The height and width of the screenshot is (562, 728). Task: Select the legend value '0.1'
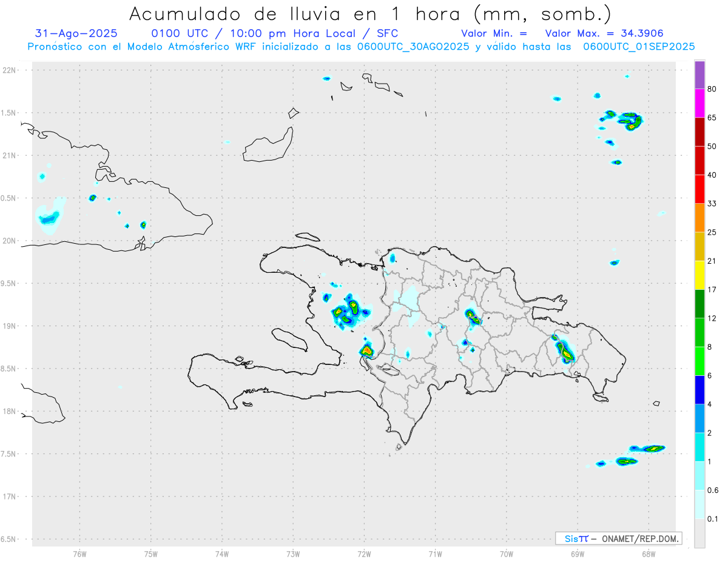tap(713, 519)
